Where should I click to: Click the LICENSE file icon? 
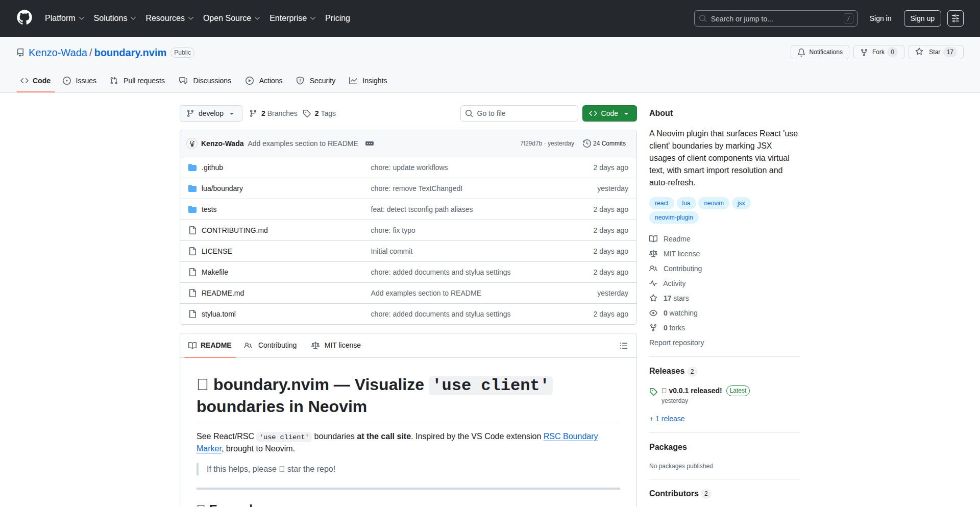192,251
